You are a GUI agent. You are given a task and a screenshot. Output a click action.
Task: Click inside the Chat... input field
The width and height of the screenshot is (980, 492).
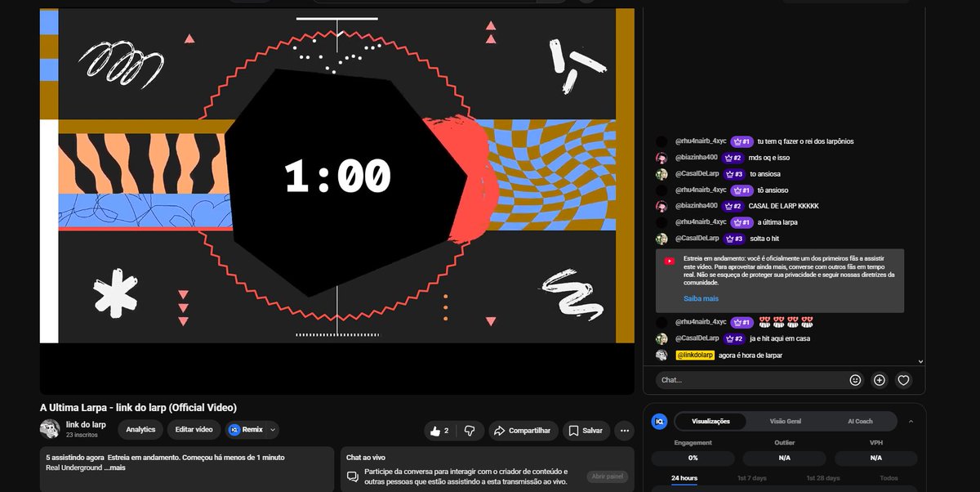(x=751, y=380)
